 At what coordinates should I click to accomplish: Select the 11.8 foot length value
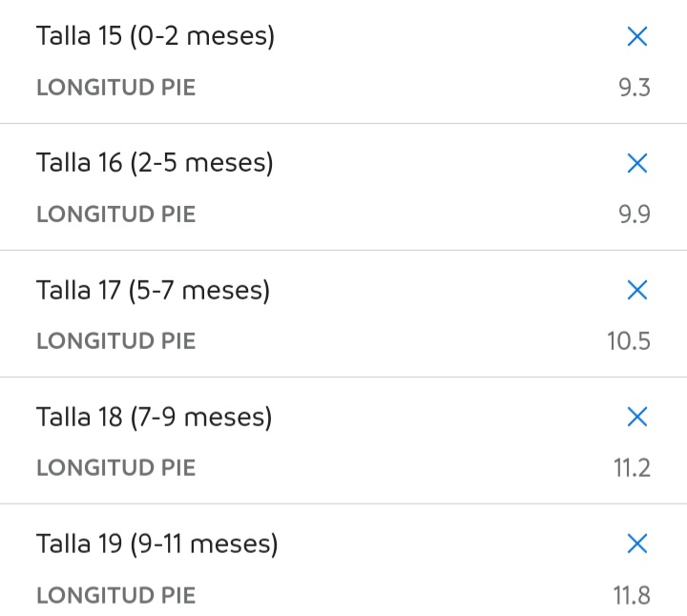tap(632, 596)
